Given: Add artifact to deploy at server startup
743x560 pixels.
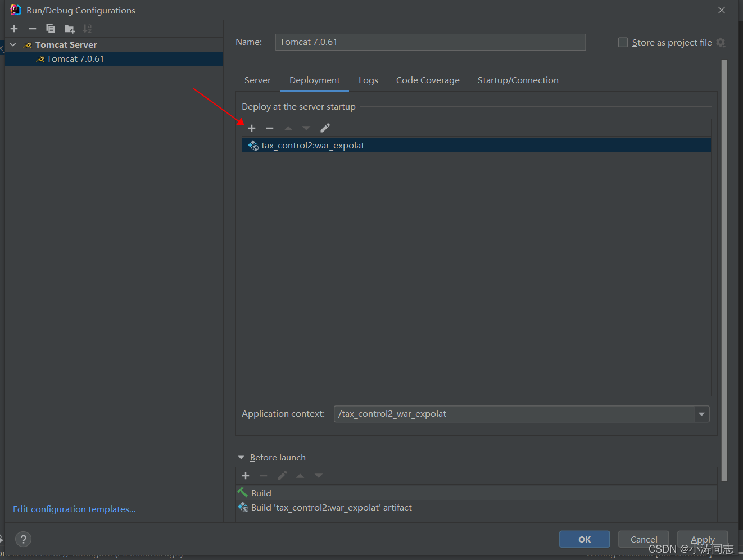Looking at the screenshot, I should coord(252,128).
